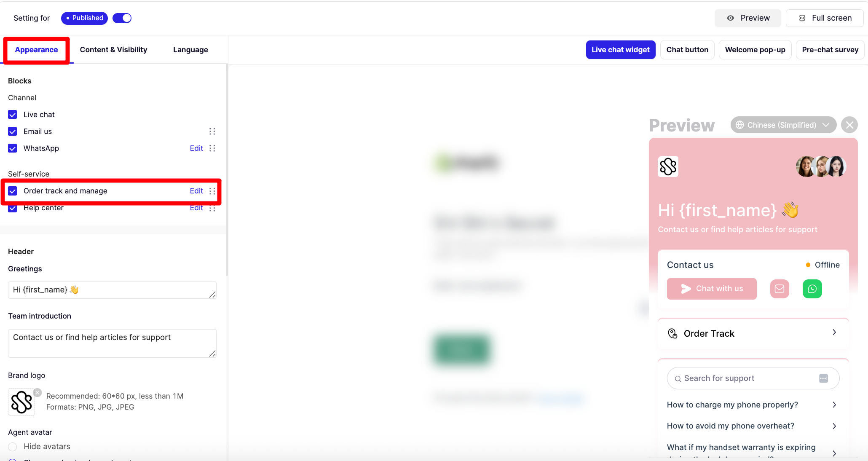Click the drag handle next to Email us
Viewport: 868px width, 461px height.
point(212,131)
